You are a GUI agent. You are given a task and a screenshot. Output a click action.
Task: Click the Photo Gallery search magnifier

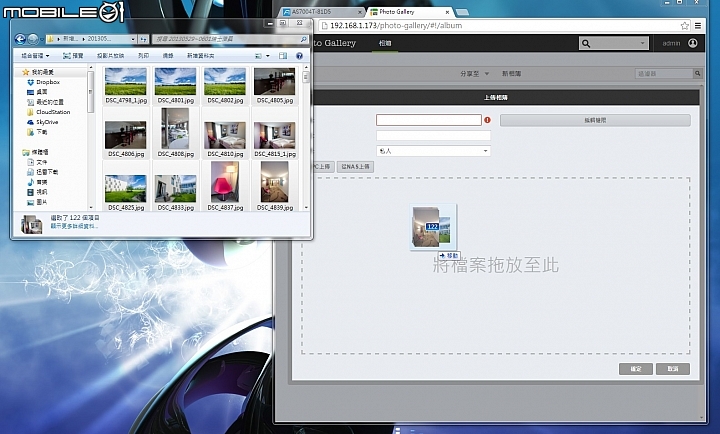point(586,44)
